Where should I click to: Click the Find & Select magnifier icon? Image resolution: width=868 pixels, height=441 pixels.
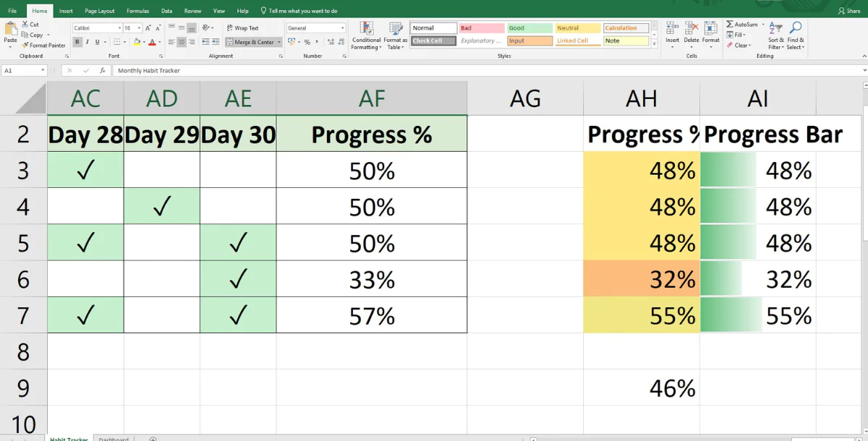pos(795,30)
